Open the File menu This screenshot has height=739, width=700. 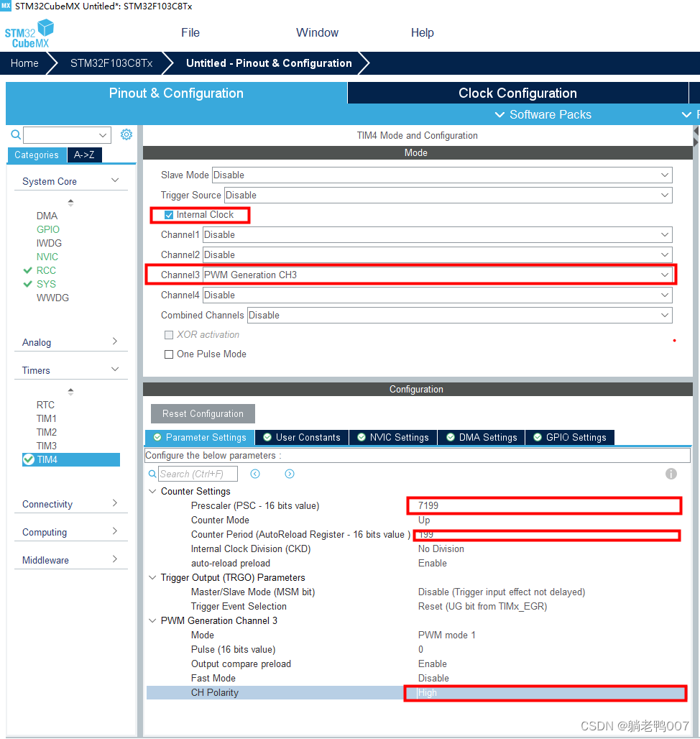coord(190,32)
